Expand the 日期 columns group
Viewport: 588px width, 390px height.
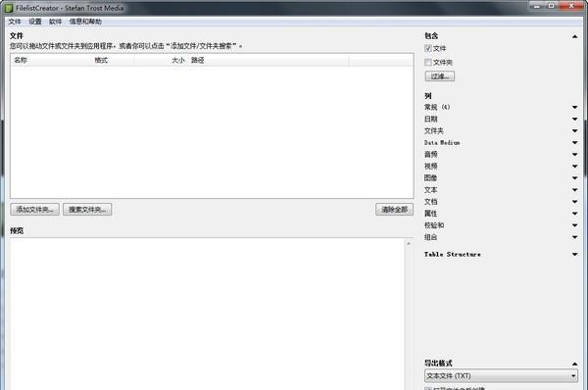pyautogui.click(x=574, y=120)
